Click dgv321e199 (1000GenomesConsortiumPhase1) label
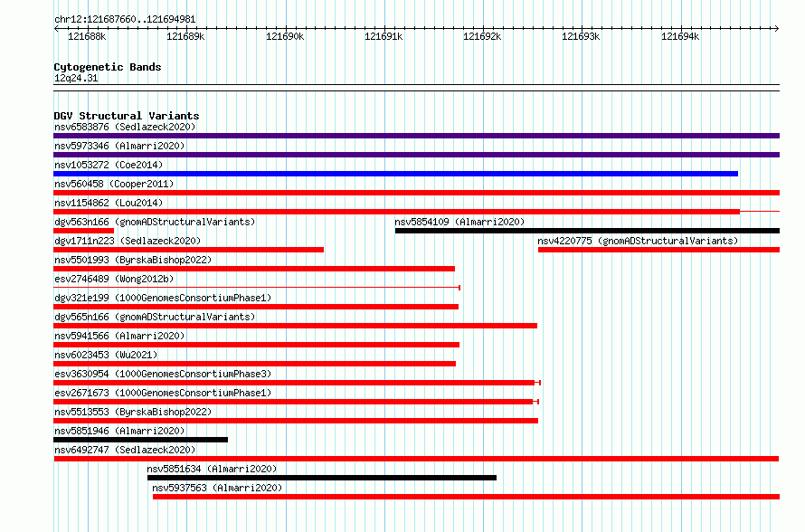Screen dimensions: 805x532 pyautogui.click(x=163, y=298)
